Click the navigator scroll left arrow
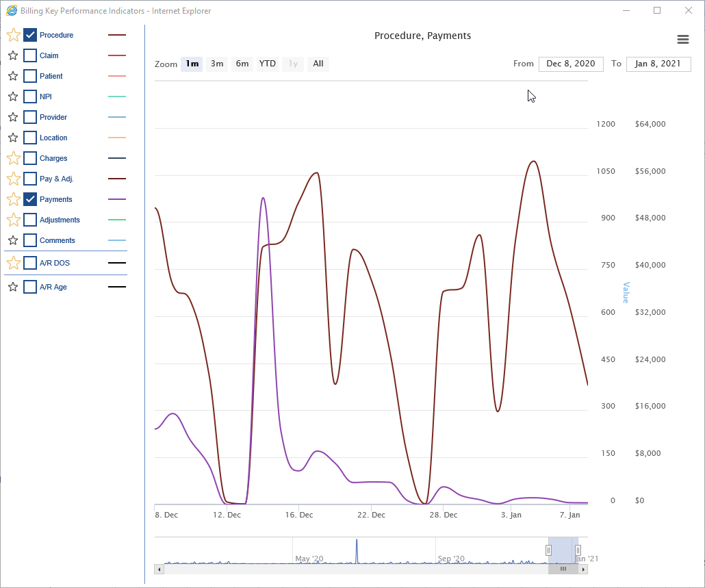The image size is (705, 588). tap(159, 569)
